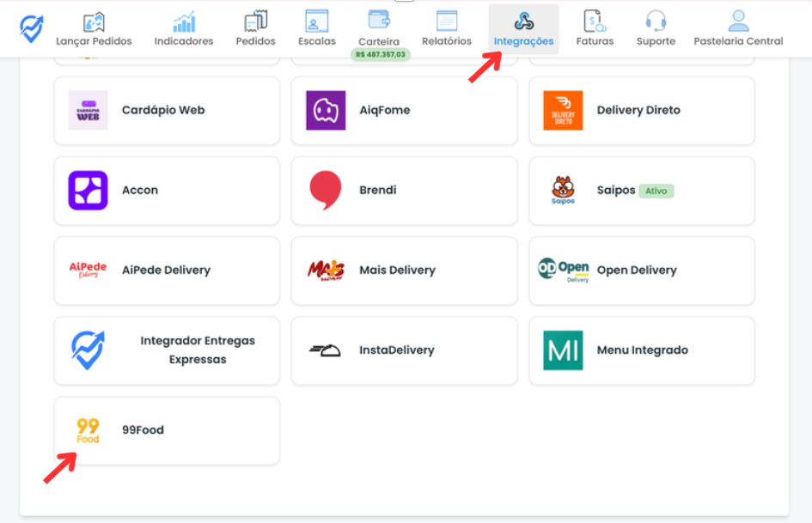Click the wallet balance R$ 487.357,03 badge
812x523 pixels.
379,54
